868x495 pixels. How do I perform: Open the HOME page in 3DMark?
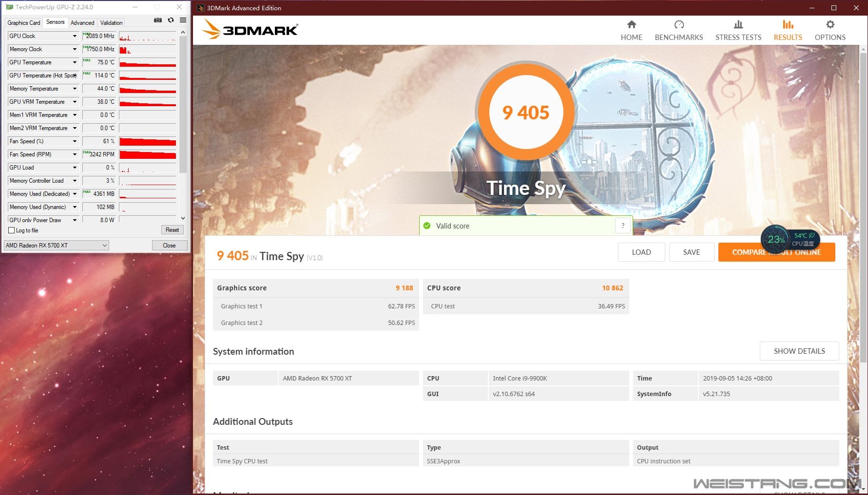632,30
